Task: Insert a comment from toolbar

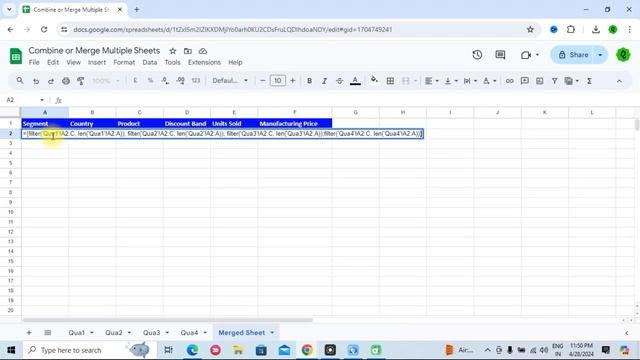Action: [524, 81]
